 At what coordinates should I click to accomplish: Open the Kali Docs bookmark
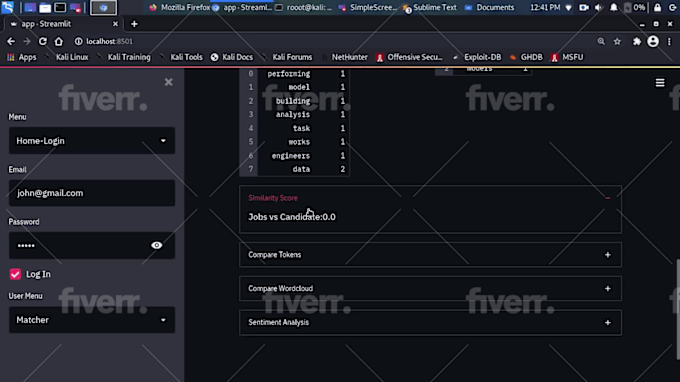point(232,57)
